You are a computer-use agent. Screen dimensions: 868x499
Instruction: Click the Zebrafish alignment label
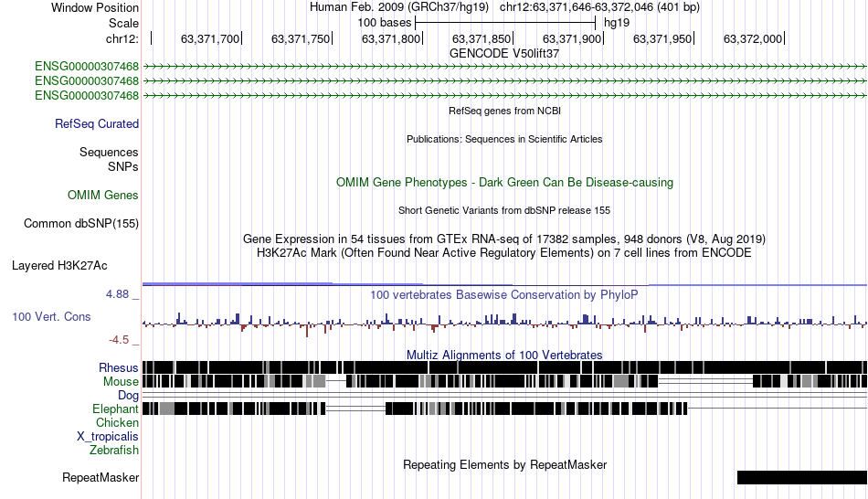(x=113, y=450)
